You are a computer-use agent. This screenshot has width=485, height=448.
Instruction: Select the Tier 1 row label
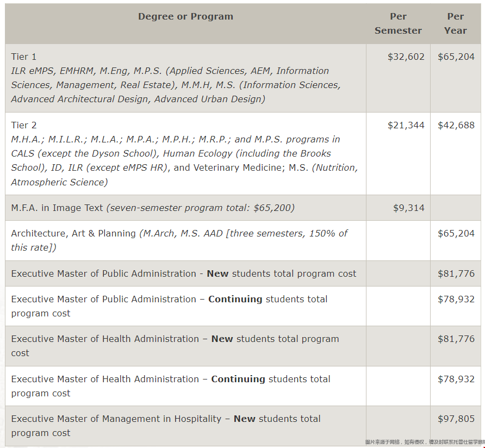tap(24, 57)
